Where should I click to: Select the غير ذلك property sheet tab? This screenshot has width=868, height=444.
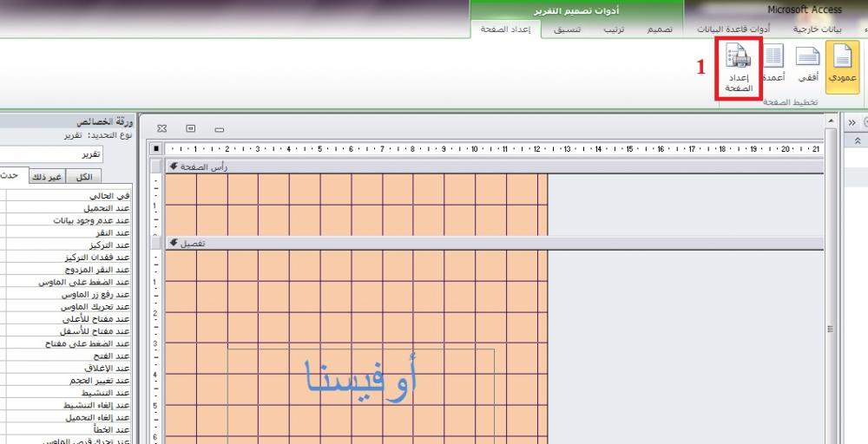(47, 177)
